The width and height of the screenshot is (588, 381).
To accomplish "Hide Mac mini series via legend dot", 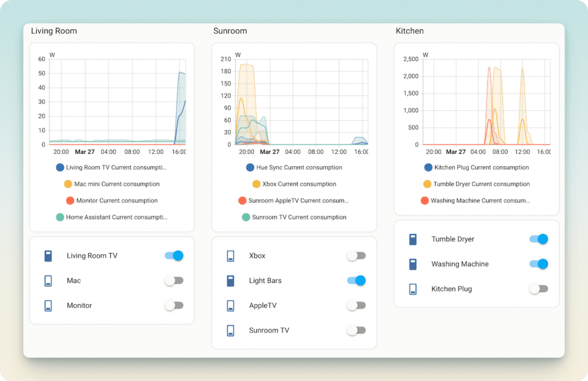I will click(x=68, y=184).
